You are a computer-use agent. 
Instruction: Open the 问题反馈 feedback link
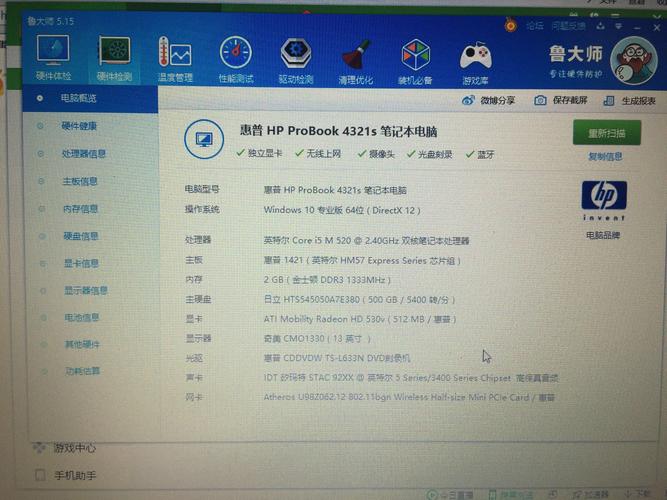tap(568, 26)
